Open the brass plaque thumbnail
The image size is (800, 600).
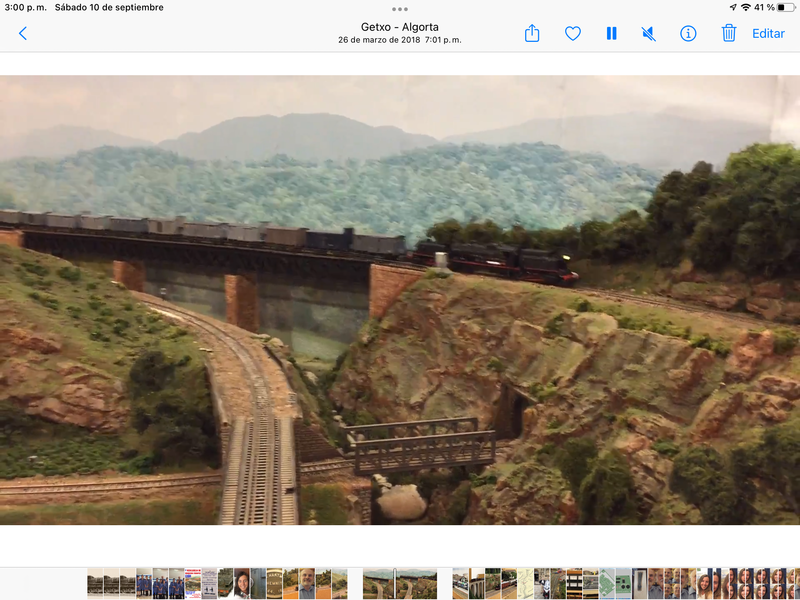click(x=274, y=583)
